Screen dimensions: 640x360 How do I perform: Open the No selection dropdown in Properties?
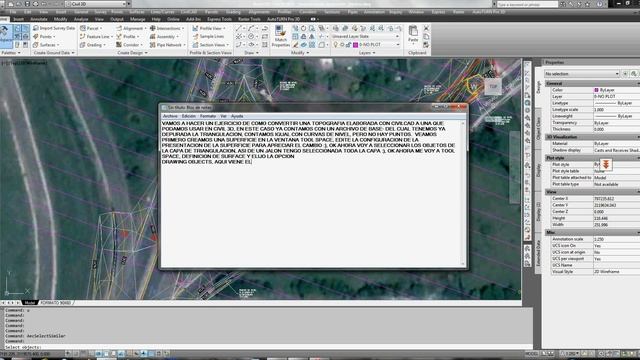[582, 73]
